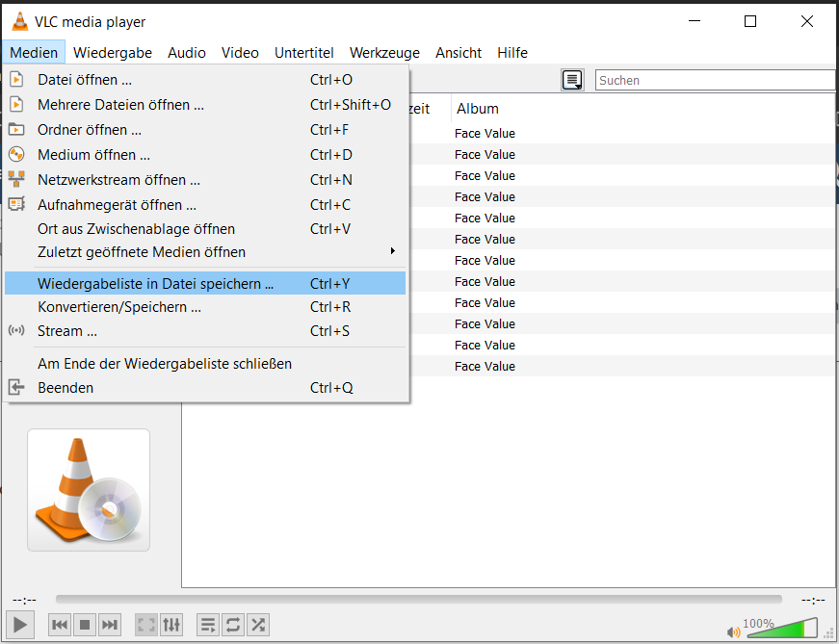839x644 pixels.
Task: Click the Datei öffnen file icon
Action: 16,79
